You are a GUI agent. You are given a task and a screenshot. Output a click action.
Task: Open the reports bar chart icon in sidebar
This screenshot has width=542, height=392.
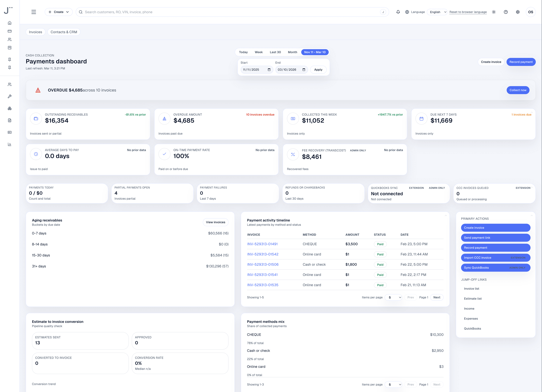(x=10, y=144)
